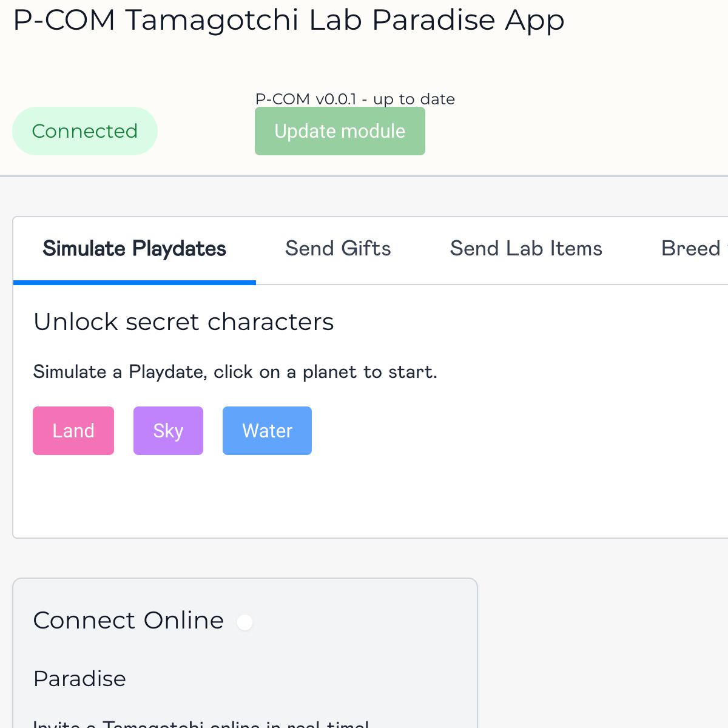Open the Simulate Playdates tab
728x728 pixels.
(135, 249)
